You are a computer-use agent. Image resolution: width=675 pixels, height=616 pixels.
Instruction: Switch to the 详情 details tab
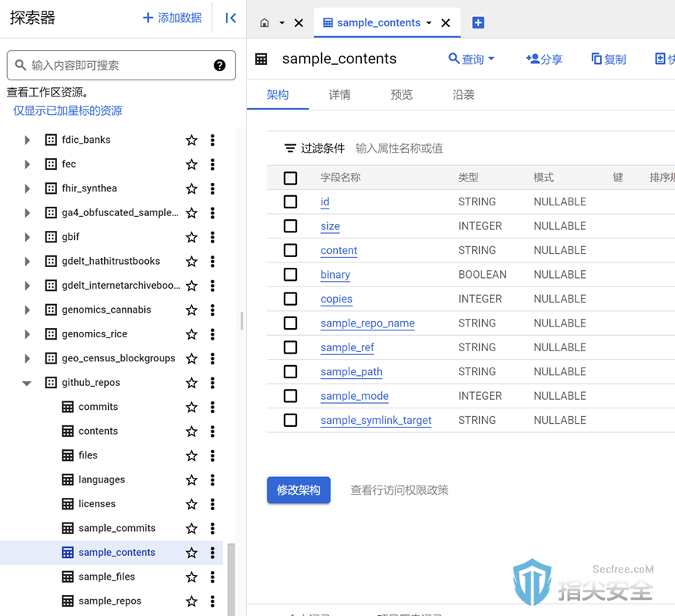pyautogui.click(x=339, y=95)
